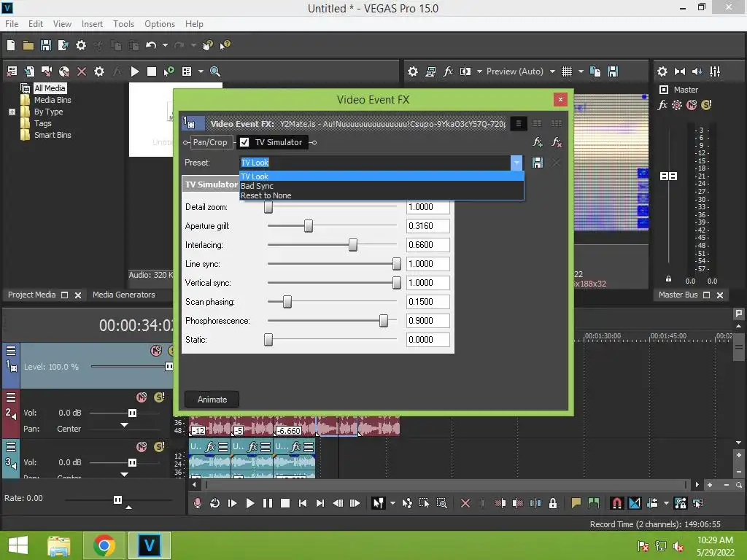Lock Master Bus fader channels
This screenshot has height=560, width=747.
pos(668,279)
